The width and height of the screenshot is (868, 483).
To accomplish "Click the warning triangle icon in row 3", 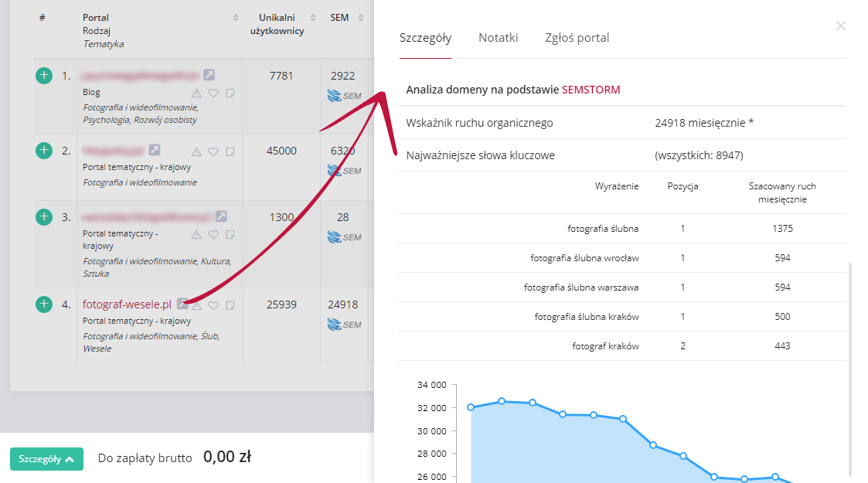I will pos(196,235).
